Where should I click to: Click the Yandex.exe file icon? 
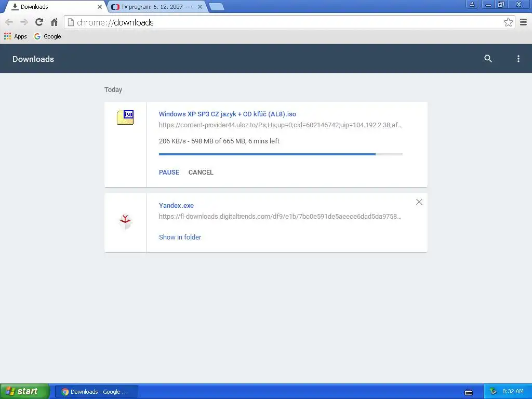[x=125, y=221]
